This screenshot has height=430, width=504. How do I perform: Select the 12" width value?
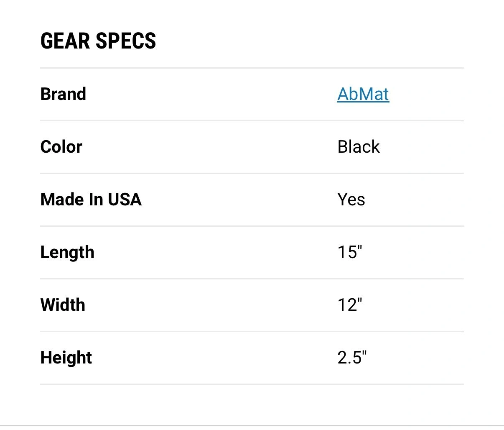click(349, 305)
